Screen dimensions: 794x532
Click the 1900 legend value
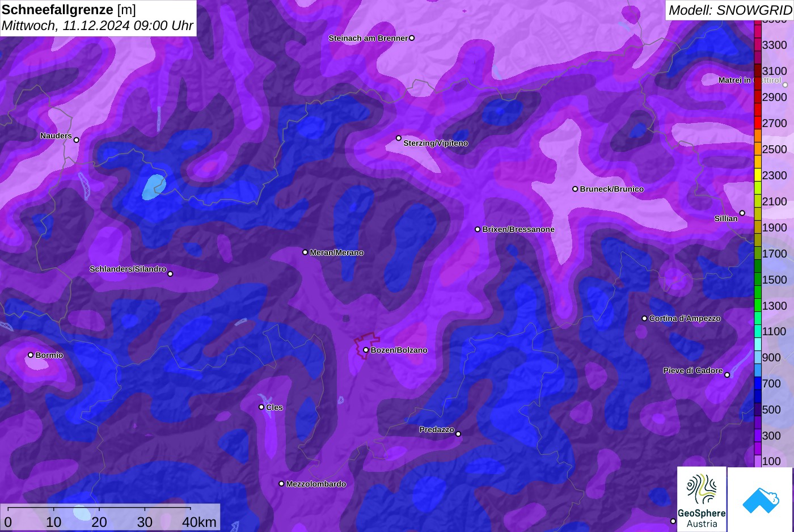click(775, 227)
